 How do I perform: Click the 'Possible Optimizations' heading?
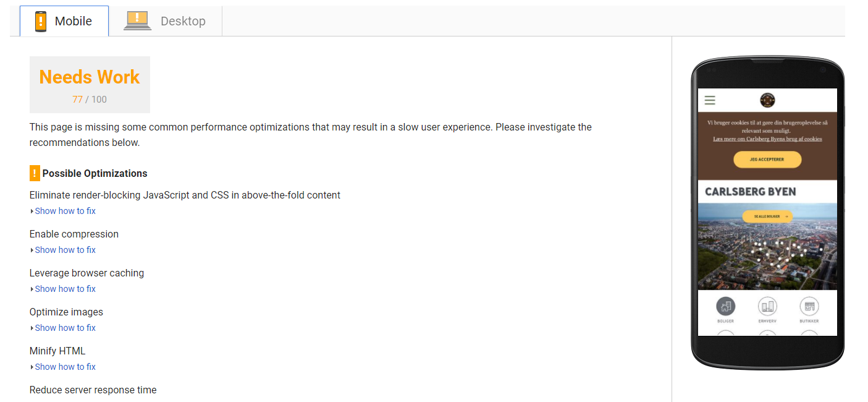click(95, 173)
